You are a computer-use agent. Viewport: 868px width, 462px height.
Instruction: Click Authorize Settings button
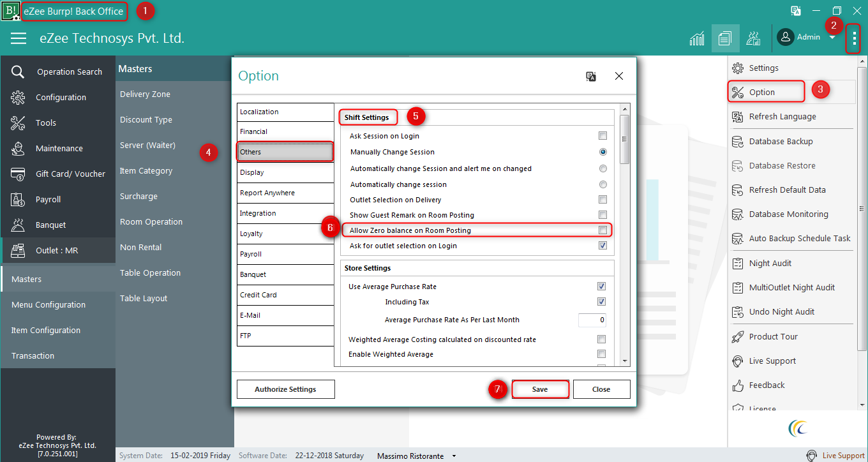(x=285, y=389)
